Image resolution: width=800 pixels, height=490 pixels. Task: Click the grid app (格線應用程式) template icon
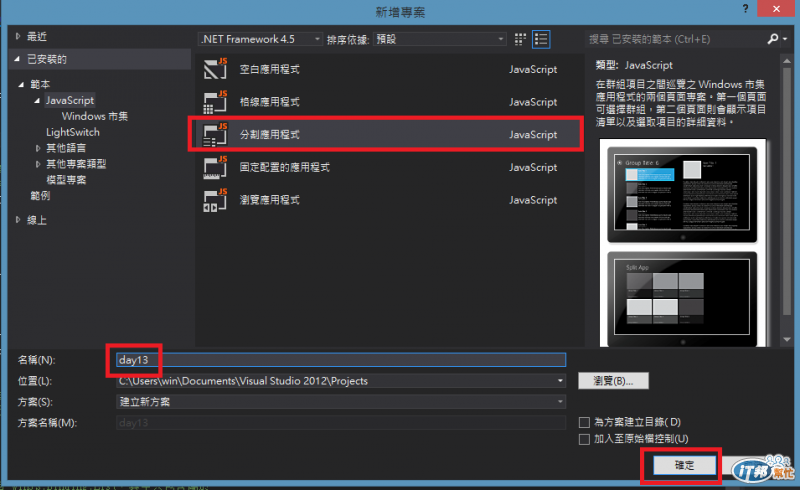coord(215,102)
